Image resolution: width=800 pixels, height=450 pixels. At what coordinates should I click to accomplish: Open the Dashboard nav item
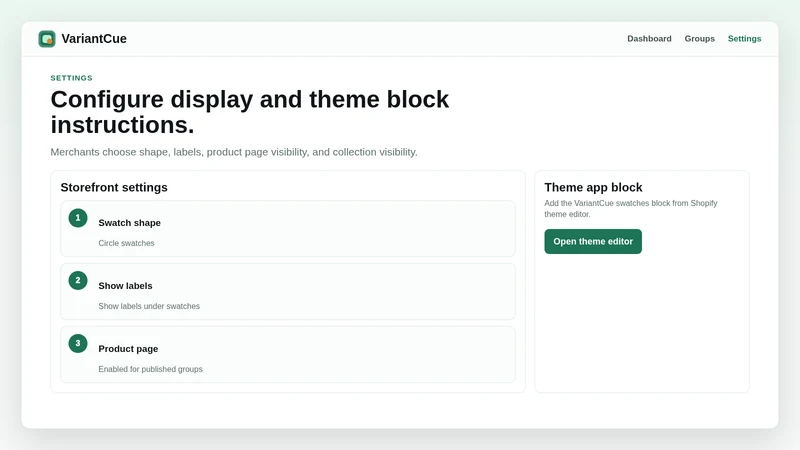coord(649,39)
